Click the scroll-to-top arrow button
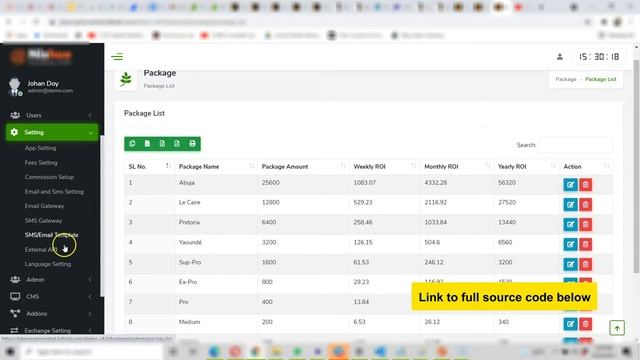640x360 pixels. point(617,328)
